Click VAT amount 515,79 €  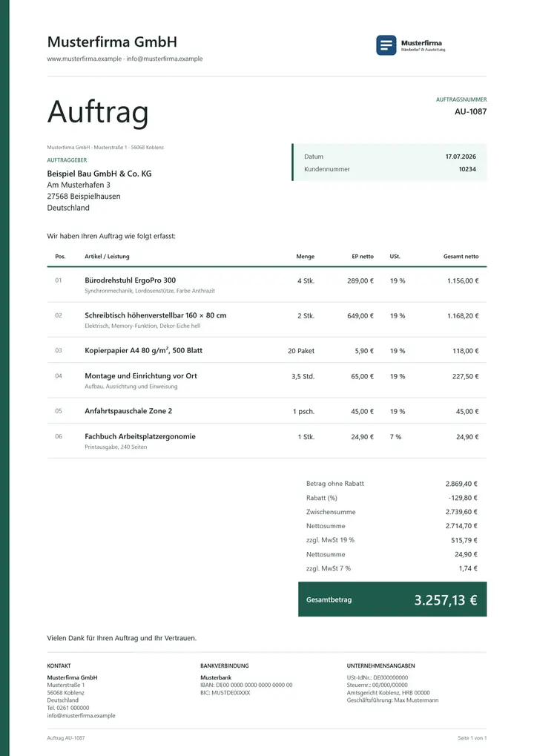(464, 540)
